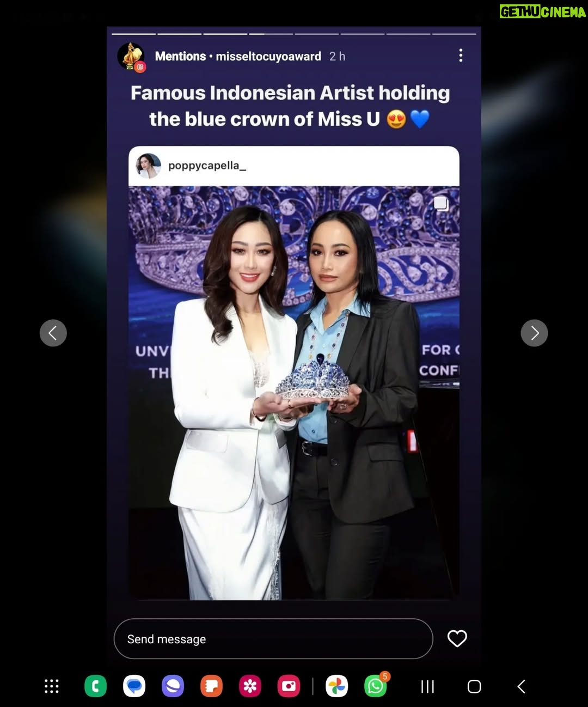Tap the Send message field
588x707 pixels.
(x=273, y=638)
